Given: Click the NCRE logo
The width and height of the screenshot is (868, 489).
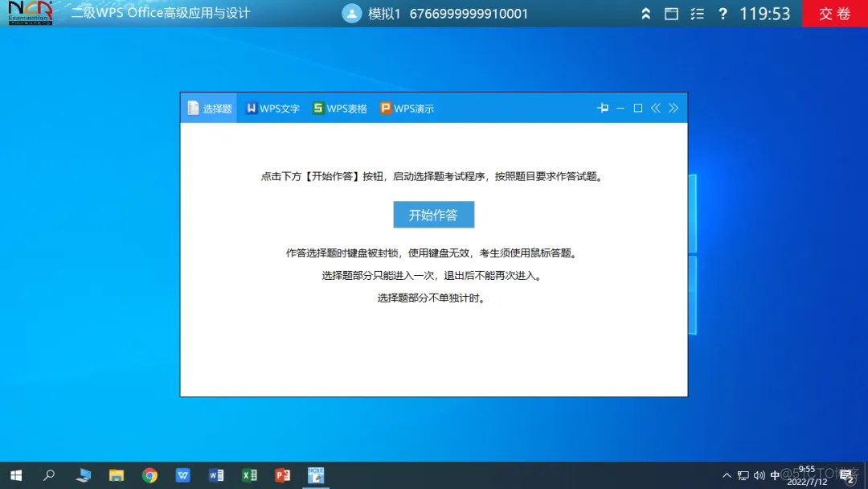Looking at the screenshot, I should pyautogui.click(x=31, y=13).
